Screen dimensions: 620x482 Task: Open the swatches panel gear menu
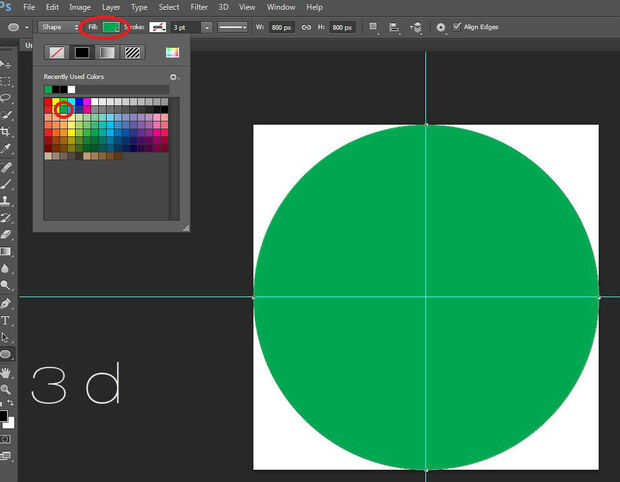173,77
